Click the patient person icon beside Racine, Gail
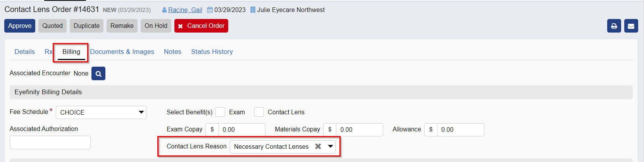The width and height of the screenshot is (644, 162). 164,10
